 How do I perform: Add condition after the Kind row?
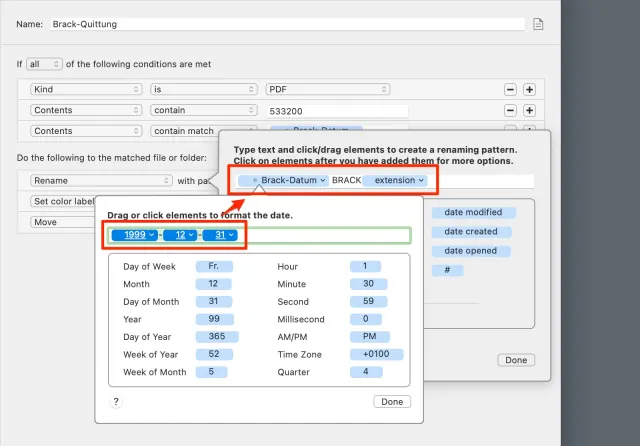(x=529, y=89)
